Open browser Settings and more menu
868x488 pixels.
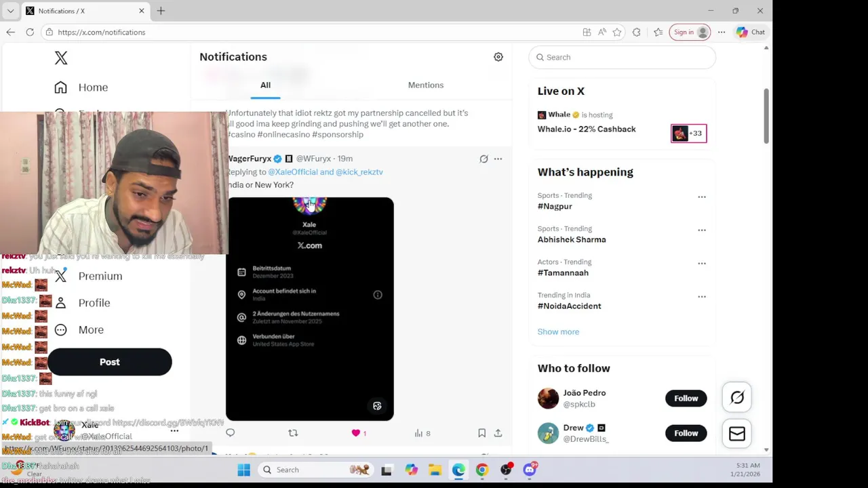tap(722, 33)
